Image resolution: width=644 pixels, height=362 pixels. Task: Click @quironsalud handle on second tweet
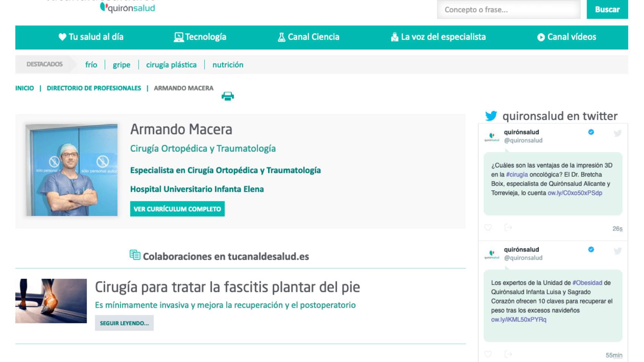[x=523, y=258]
